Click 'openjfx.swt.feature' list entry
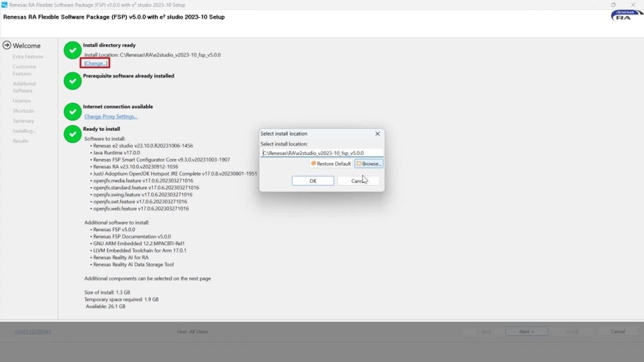This screenshot has height=362, width=644. [140, 202]
